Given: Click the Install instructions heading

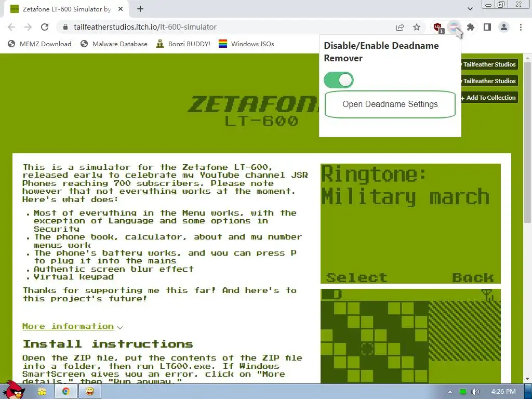Looking at the screenshot, I should click(x=108, y=344).
